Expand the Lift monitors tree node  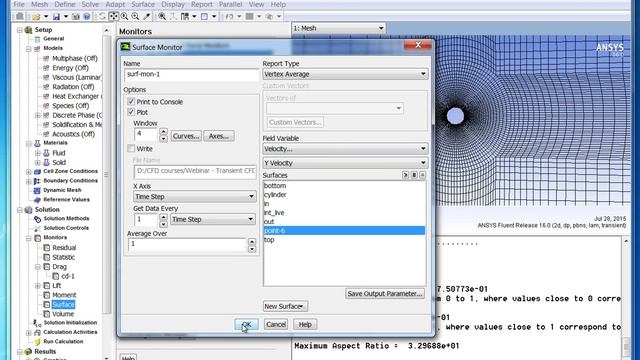pos(38,285)
